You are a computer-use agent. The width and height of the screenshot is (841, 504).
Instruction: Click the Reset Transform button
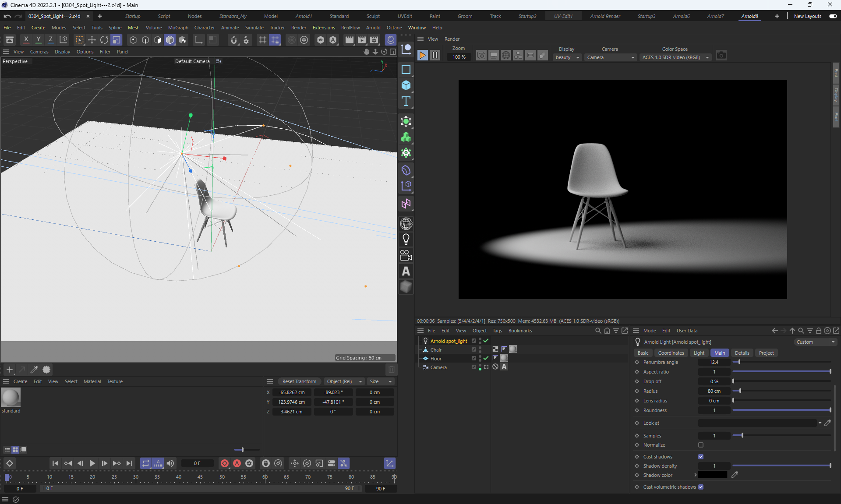point(299,381)
